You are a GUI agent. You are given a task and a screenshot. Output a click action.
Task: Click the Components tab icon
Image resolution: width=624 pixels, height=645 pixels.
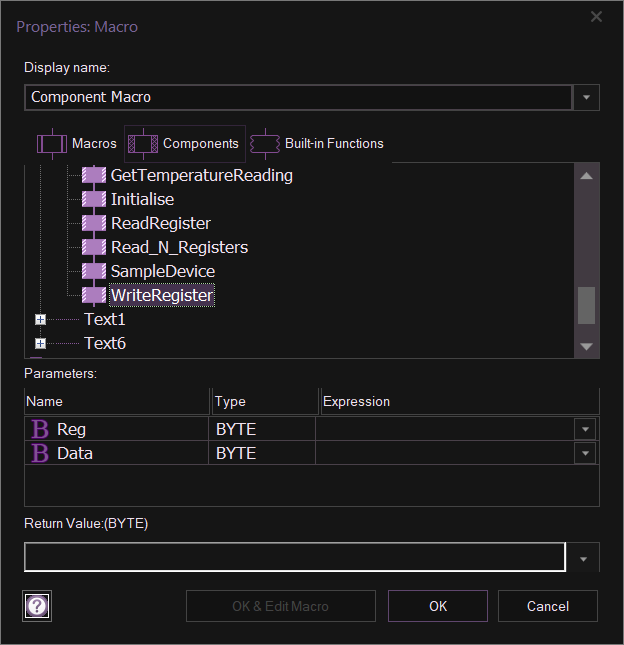pyautogui.click(x=143, y=144)
